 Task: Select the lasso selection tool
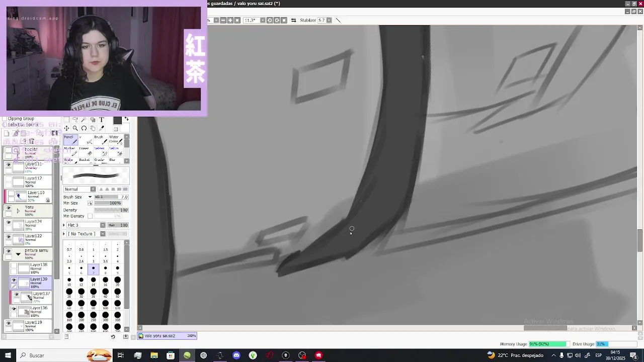pyautogui.click(x=75, y=120)
